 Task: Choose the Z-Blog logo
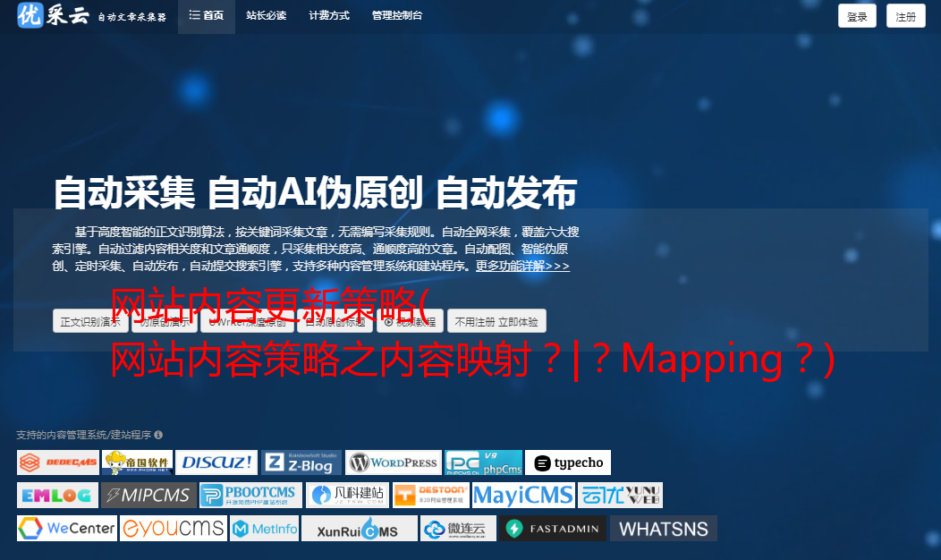301,462
